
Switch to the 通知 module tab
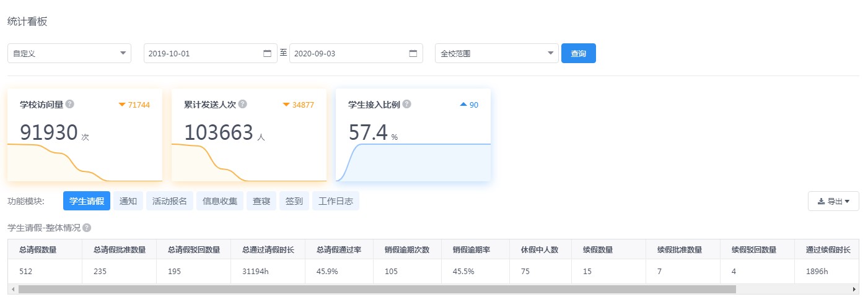tap(128, 201)
